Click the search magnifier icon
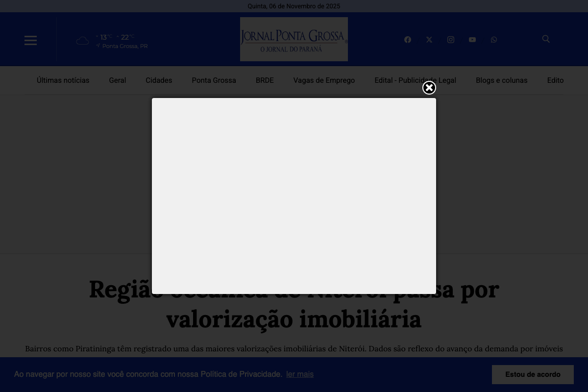This screenshot has width=588, height=392. tap(546, 39)
